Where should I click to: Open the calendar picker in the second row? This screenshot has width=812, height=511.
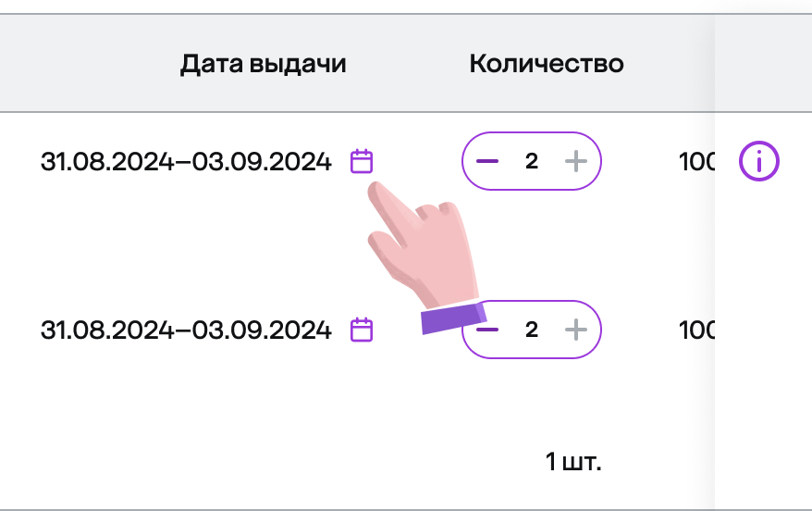click(x=362, y=330)
